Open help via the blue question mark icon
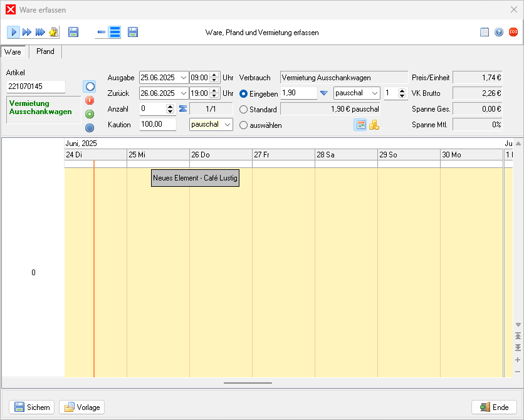The height and width of the screenshot is (420, 524). (499, 32)
